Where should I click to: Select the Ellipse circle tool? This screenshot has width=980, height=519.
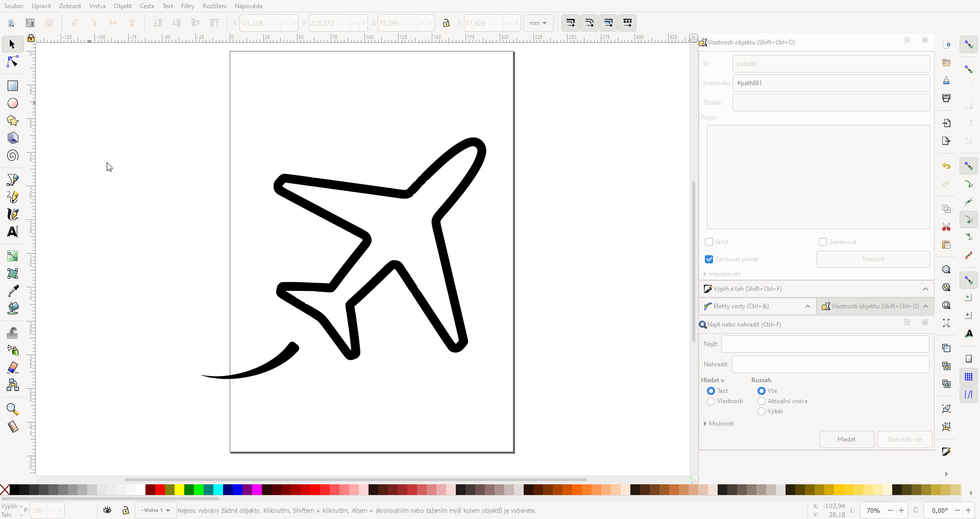13,104
